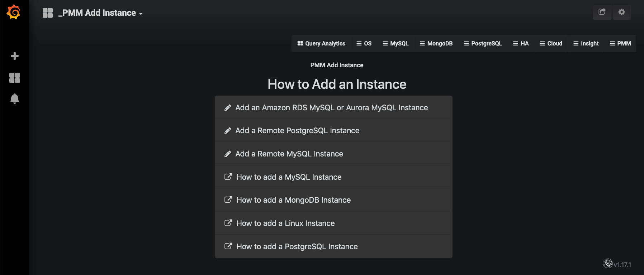This screenshot has height=275, width=644.
Task: Open the Dashboards grid icon in sidebar
Action: coord(15,78)
